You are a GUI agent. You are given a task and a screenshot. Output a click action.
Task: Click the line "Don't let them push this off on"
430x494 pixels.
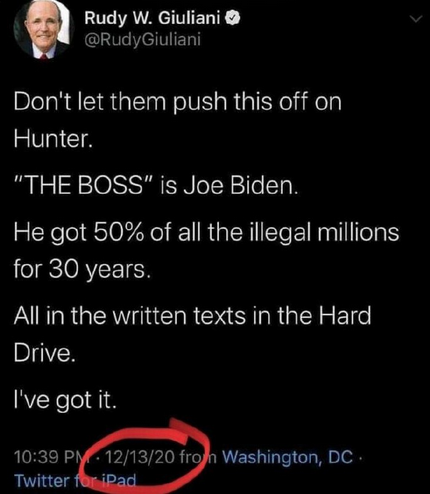178,102
